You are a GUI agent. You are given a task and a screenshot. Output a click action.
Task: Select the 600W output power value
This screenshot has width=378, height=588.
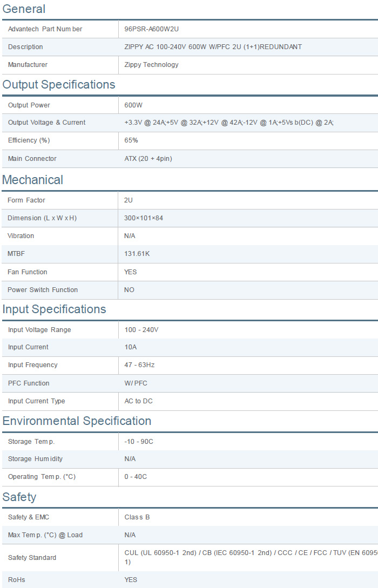click(x=133, y=105)
